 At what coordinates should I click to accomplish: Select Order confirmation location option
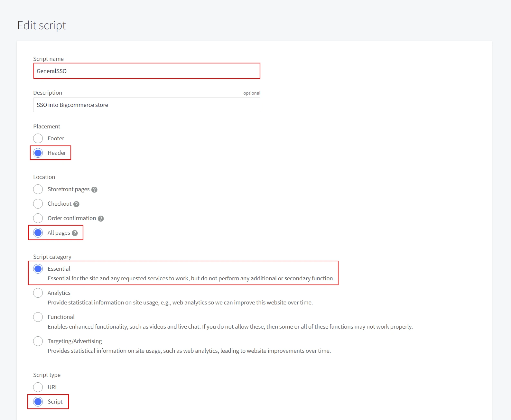[x=38, y=218]
